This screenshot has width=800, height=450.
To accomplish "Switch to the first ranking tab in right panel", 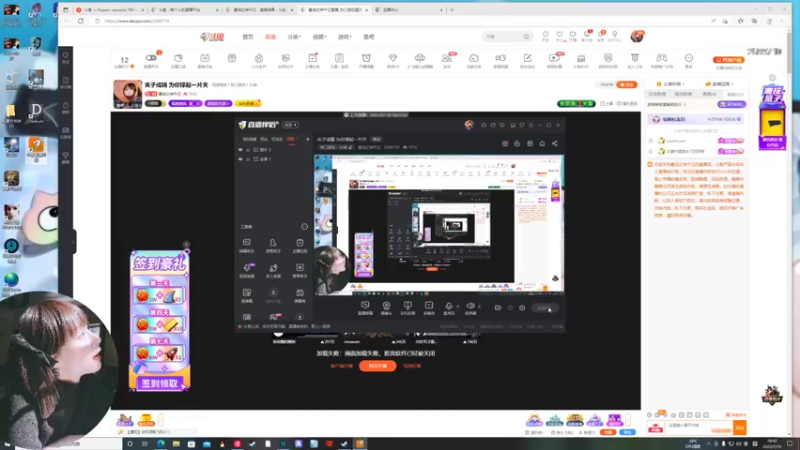I will (657, 94).
